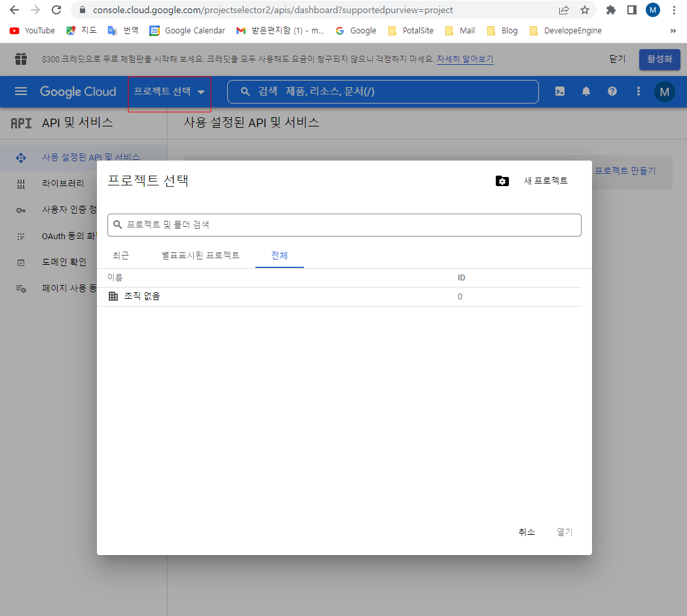
Task: Open the extensions puzzle icon
Action: click(x=611, y=10)
